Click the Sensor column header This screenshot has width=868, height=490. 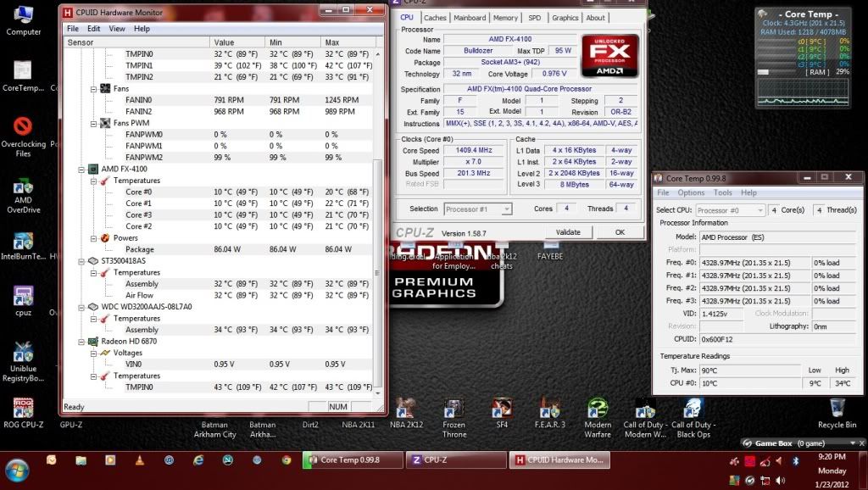136,42
